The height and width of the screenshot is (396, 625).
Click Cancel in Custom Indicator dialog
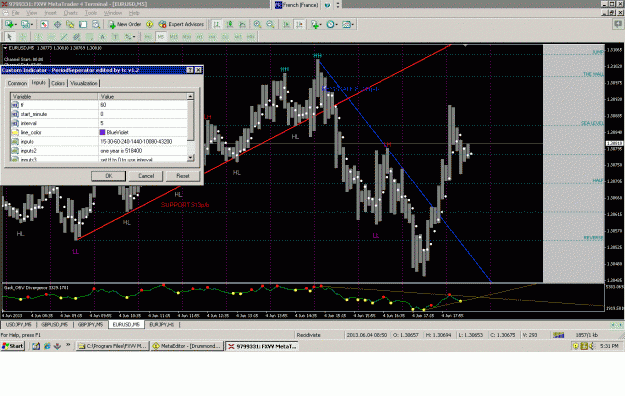click(146, 176)
